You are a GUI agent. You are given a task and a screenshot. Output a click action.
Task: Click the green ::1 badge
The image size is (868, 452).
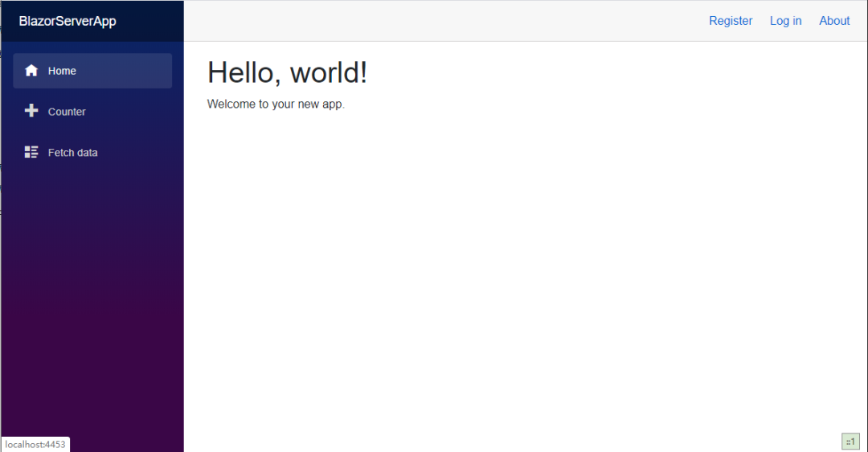pos(850,442)
